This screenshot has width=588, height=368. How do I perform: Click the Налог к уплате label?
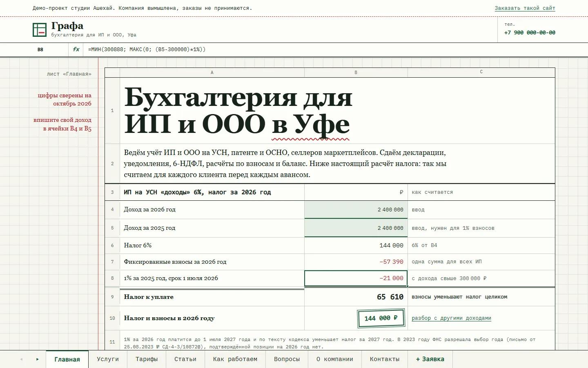tap(149, 297)
